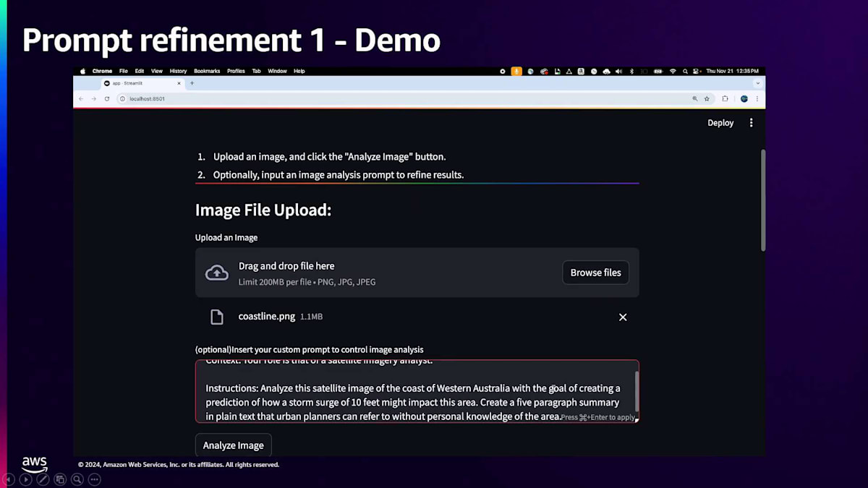
Task: Focus the localhost:8501 address bar
Action: point(416,98)
